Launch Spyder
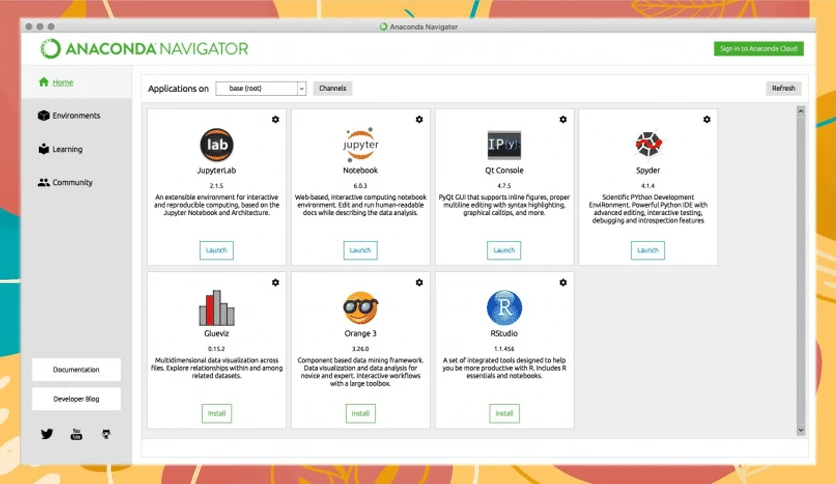This screenshot has height=484, width=836. click(648, 250)
